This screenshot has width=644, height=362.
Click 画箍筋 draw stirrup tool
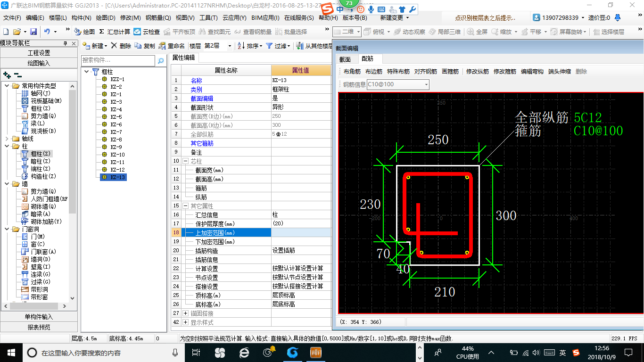(x=450, y=72)
